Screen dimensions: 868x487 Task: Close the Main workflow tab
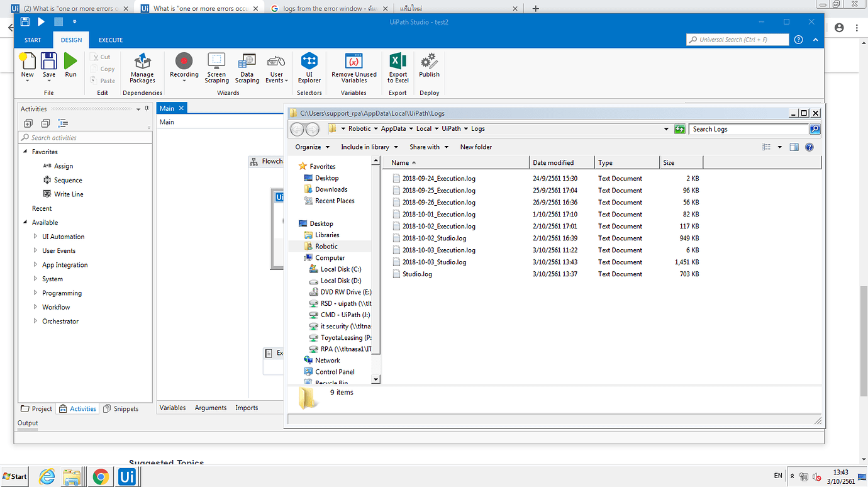(181, 108)
